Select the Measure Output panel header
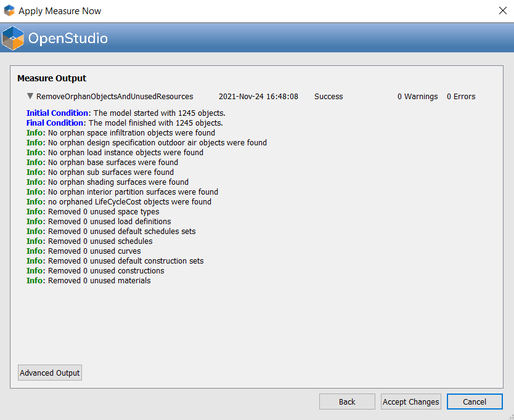 click(x=52, y=78)
